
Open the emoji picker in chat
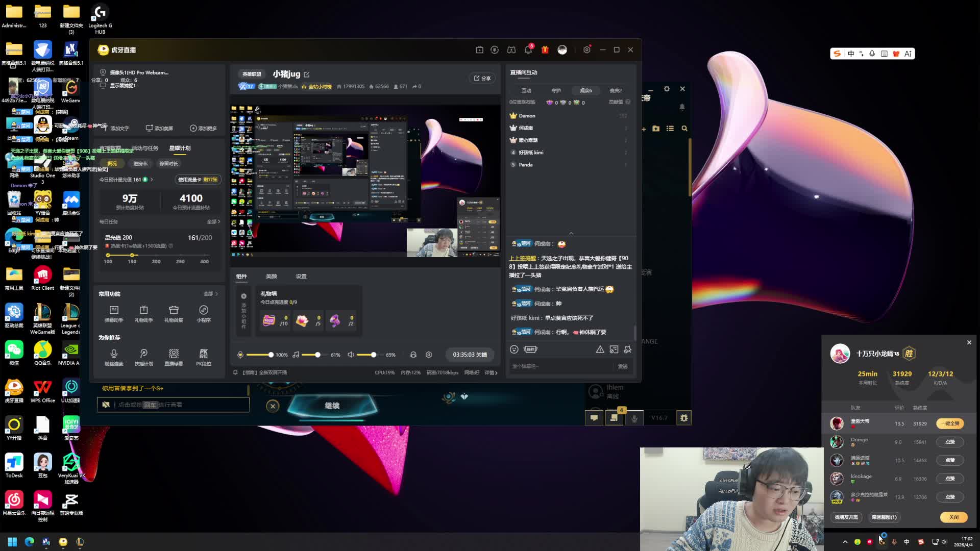point(514,349)
